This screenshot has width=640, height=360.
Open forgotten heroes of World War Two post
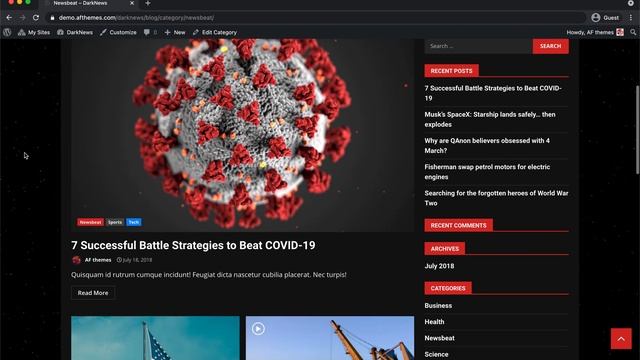click(496, 198)
